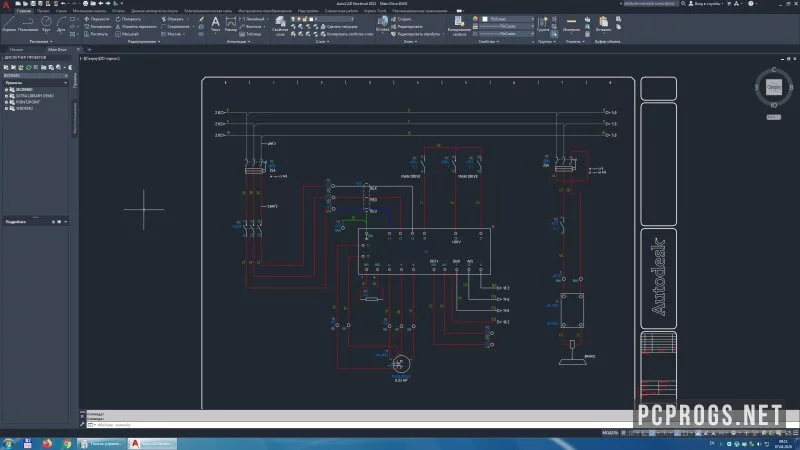
Task: Open the active project selection dropdown
Action: pyautogui.click(x=36, y=76)
